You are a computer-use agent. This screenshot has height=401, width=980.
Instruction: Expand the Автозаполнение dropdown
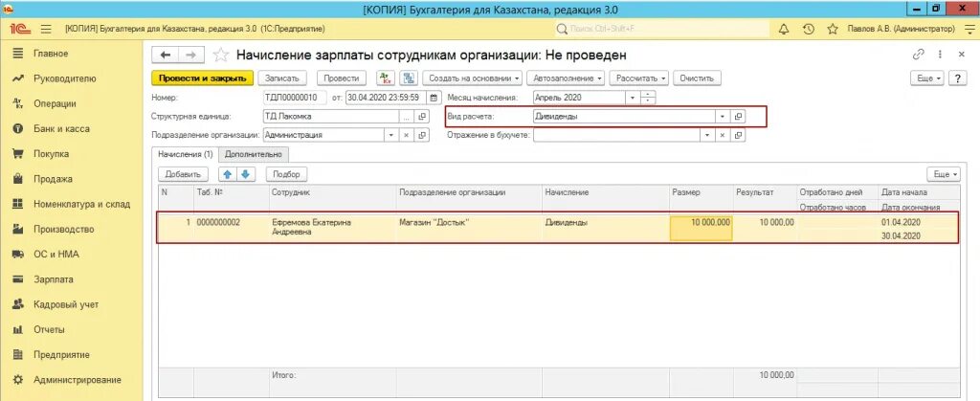(x=567, y=78)
